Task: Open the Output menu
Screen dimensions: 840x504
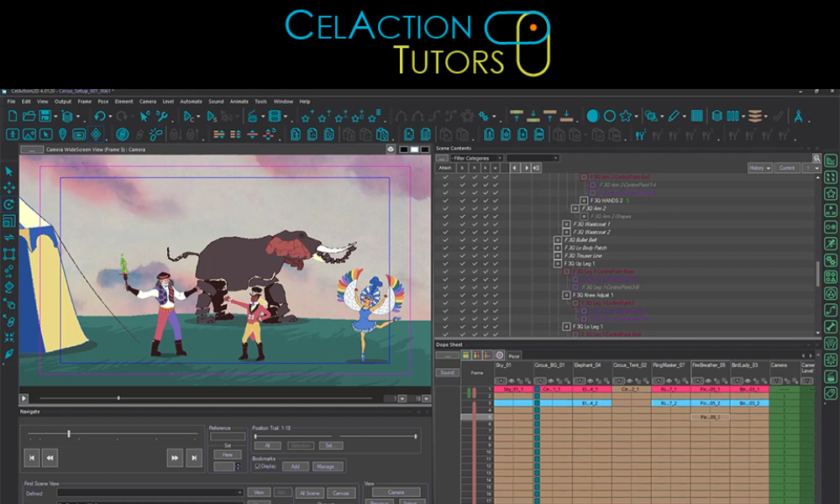Action: click(x=63, y=102)
